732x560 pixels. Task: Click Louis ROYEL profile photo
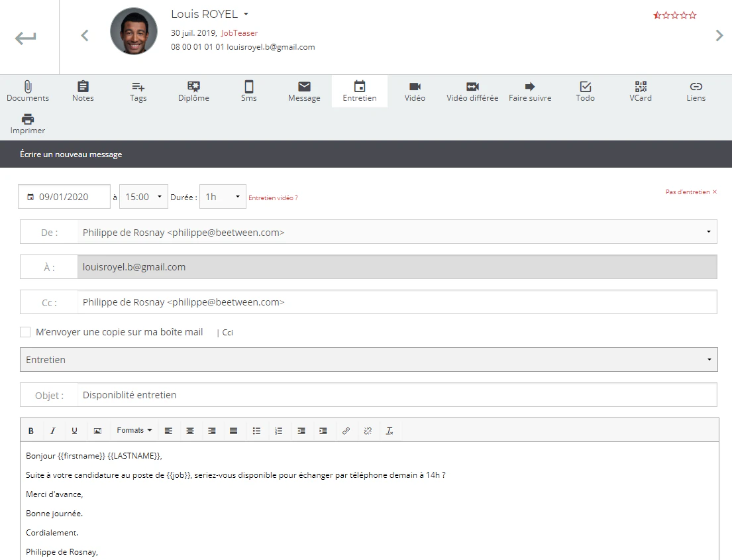point(134,31)
